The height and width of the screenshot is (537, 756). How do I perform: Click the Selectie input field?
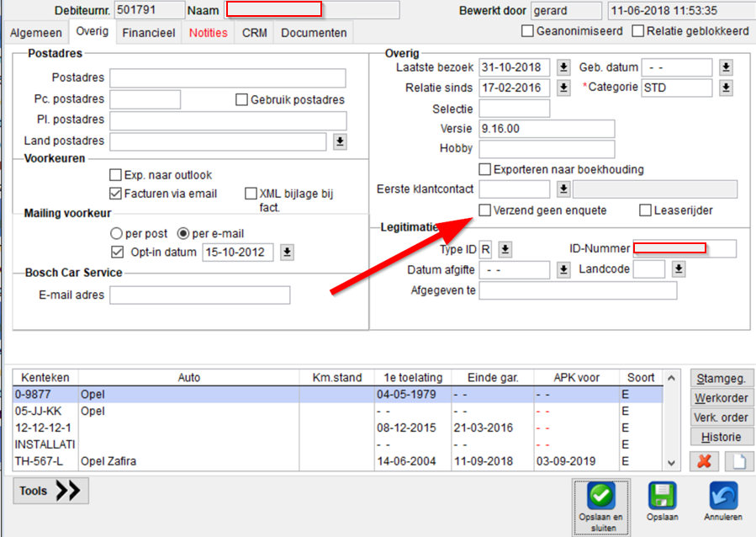click(x=515, y=109)
